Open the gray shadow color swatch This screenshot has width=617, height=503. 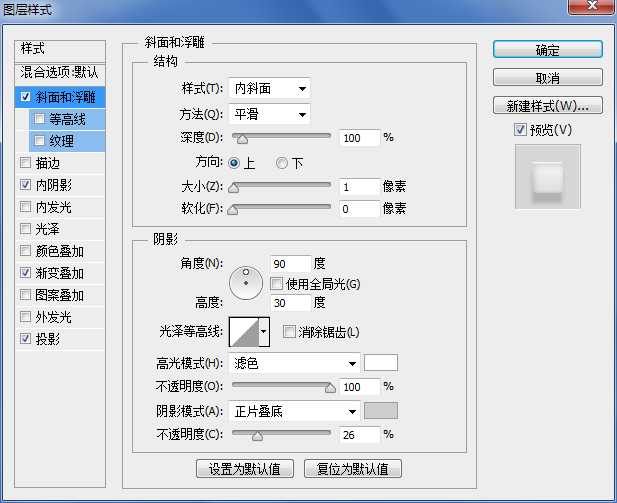coord(381,411)
